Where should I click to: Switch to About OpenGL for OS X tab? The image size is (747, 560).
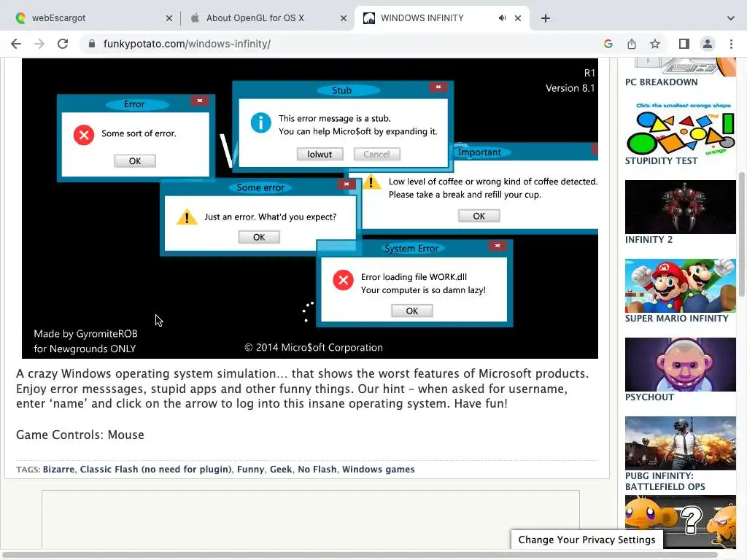pyautogui.click(x=268, y=18)
